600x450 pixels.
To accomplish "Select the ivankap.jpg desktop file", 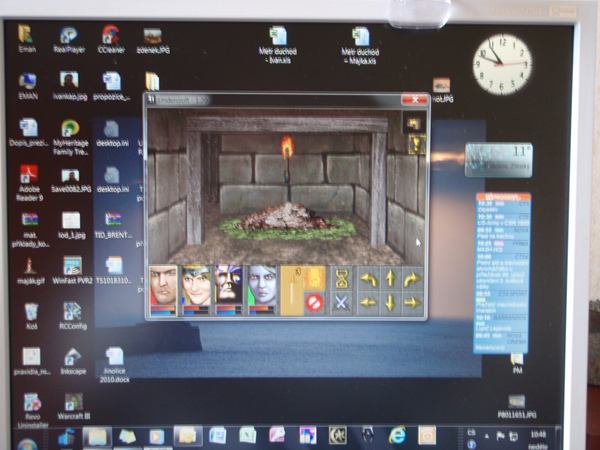I will point(70,86).
